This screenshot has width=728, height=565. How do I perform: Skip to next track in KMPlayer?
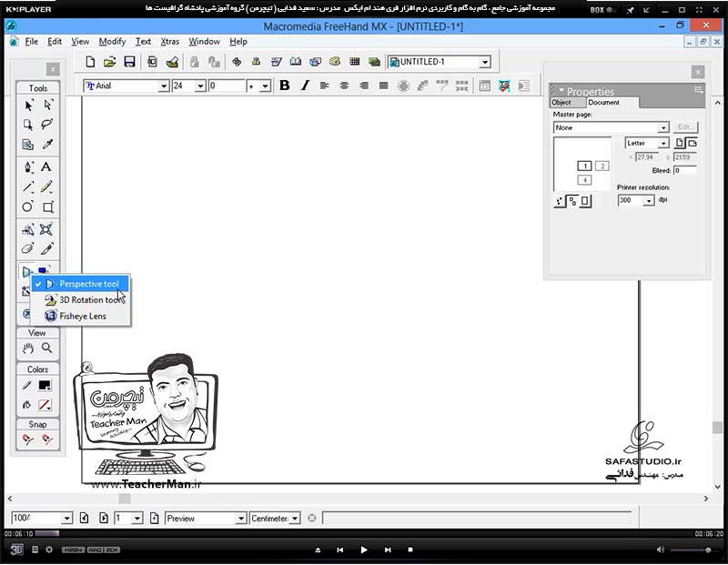[x=388, y=550]
